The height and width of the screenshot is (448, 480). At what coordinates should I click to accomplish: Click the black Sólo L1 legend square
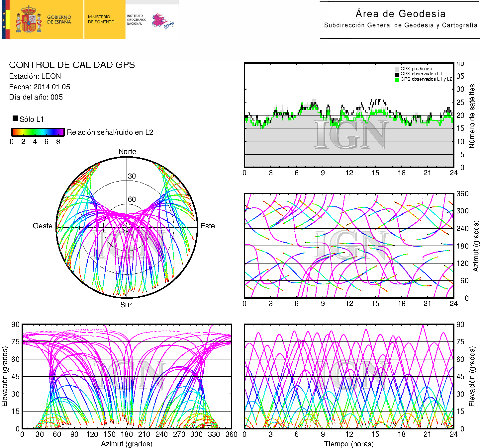[x=15, y=118]
